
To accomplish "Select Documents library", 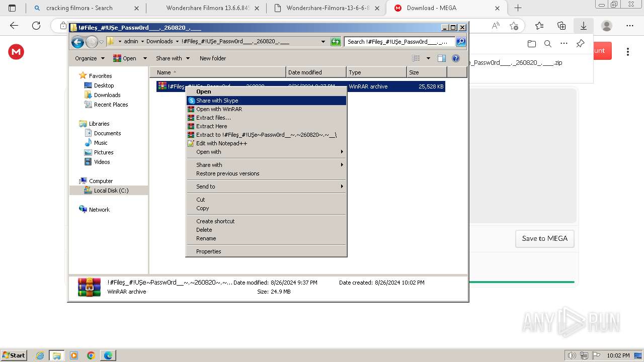I will [107, 133].
